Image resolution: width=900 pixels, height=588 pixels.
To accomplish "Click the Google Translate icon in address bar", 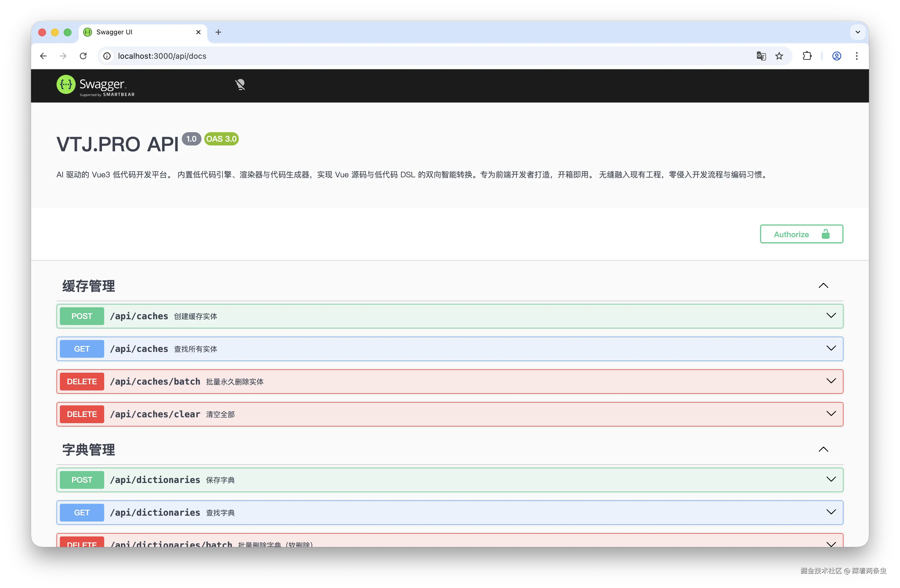I will click(x=761, y=56).
